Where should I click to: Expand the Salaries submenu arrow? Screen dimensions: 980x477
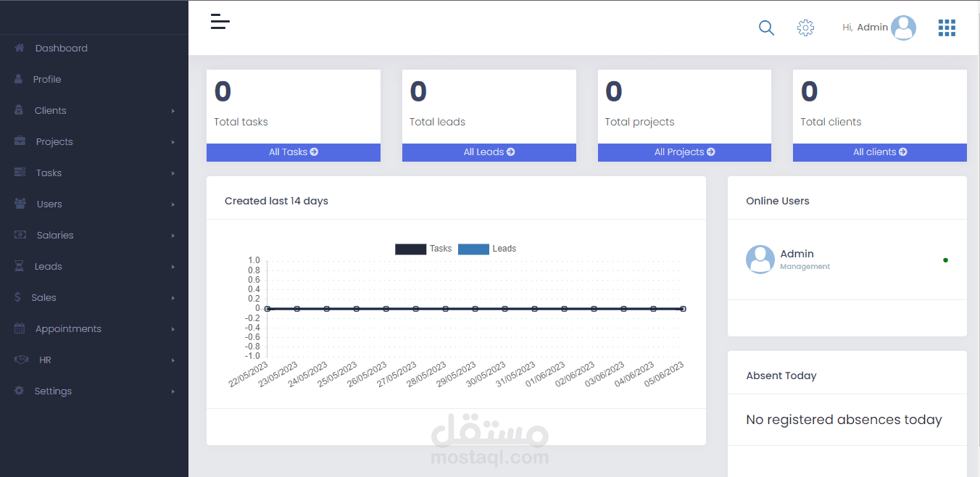click(173, 236)
